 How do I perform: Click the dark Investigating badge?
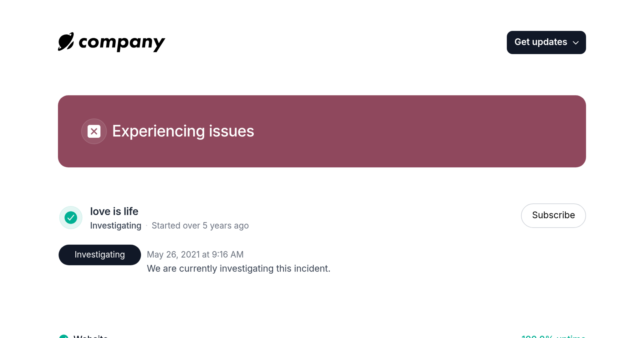[x=100, y=255]
